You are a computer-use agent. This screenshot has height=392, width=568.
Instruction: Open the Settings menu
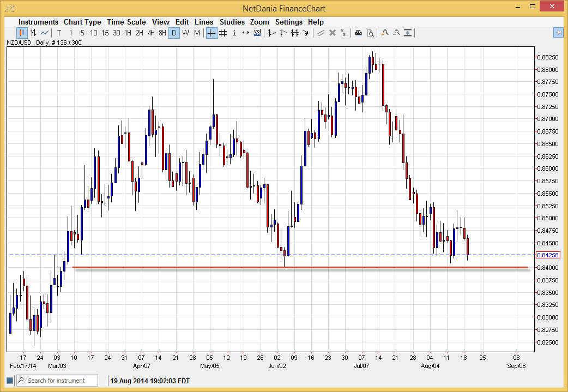click(x=288, y=22)
